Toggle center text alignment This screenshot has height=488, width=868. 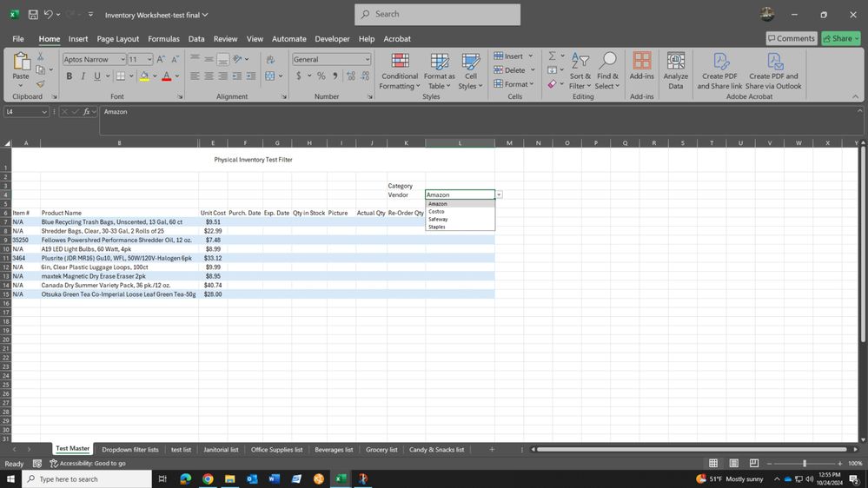209,76
